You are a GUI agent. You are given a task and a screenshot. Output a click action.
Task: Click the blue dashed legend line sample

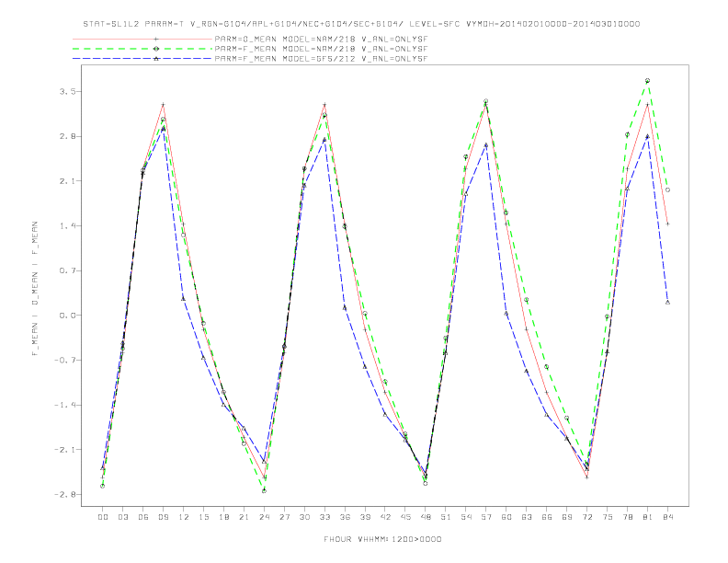pyautogui.click(x=142, y=59)
